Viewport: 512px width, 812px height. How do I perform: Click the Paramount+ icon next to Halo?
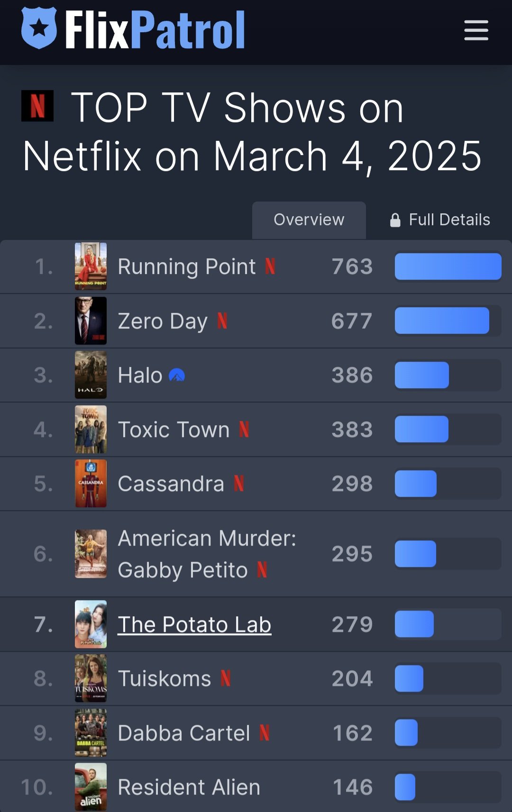coord(177,375)
